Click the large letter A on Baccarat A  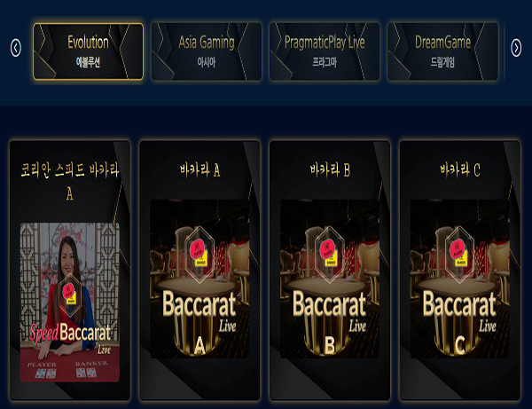(199, 346)
